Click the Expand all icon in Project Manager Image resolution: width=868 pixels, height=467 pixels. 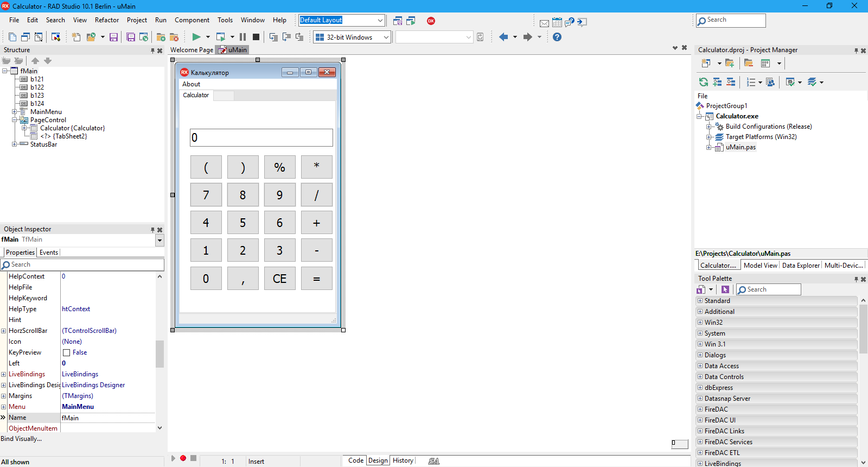[717, 82]
